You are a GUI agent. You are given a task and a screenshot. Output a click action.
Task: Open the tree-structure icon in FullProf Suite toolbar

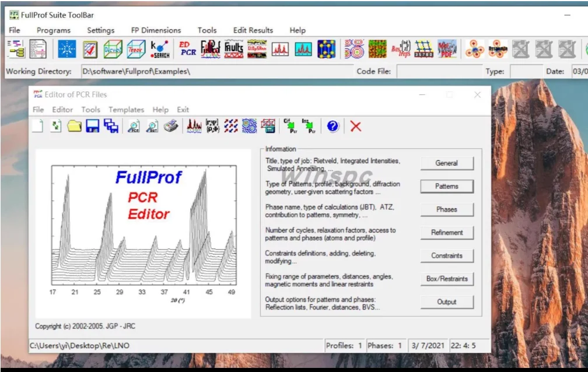tap(16, 49)
